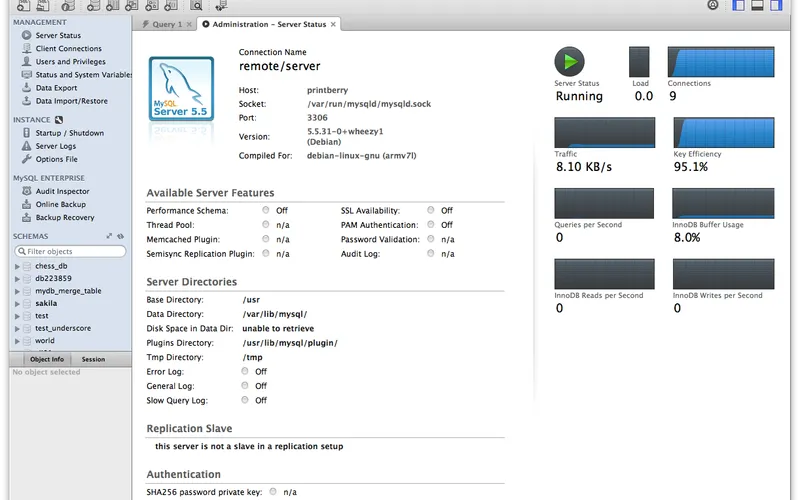Open Online Backup in MySQL Enterprise

coord(60,204)
